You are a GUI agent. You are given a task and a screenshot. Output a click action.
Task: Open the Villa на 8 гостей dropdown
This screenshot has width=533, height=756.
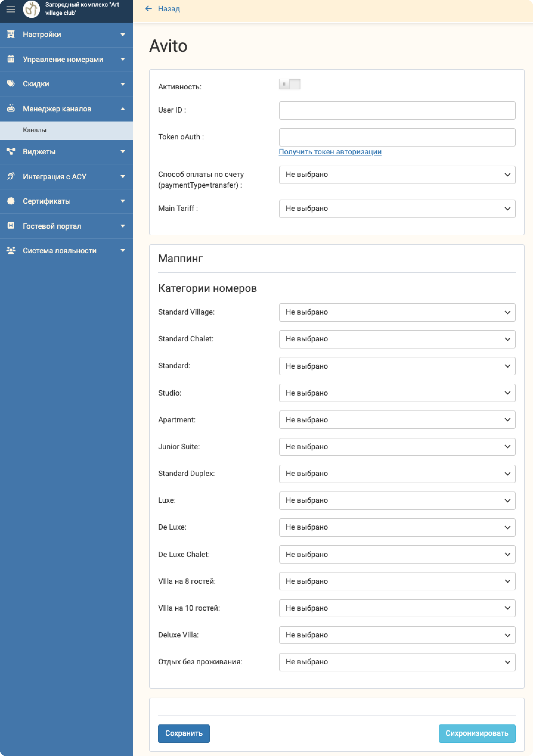(397, 581)
